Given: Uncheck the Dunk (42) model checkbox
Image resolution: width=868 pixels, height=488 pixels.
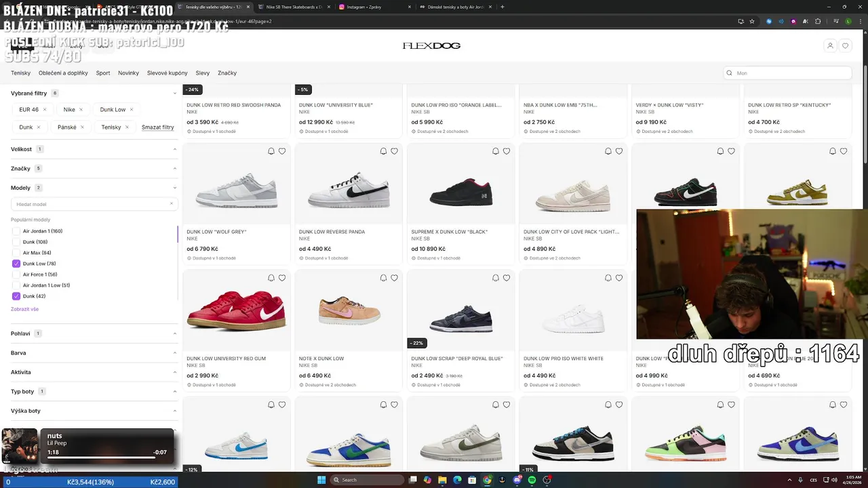Looking at the screenshot, I should pyautogui.click(x=16, y=296).
